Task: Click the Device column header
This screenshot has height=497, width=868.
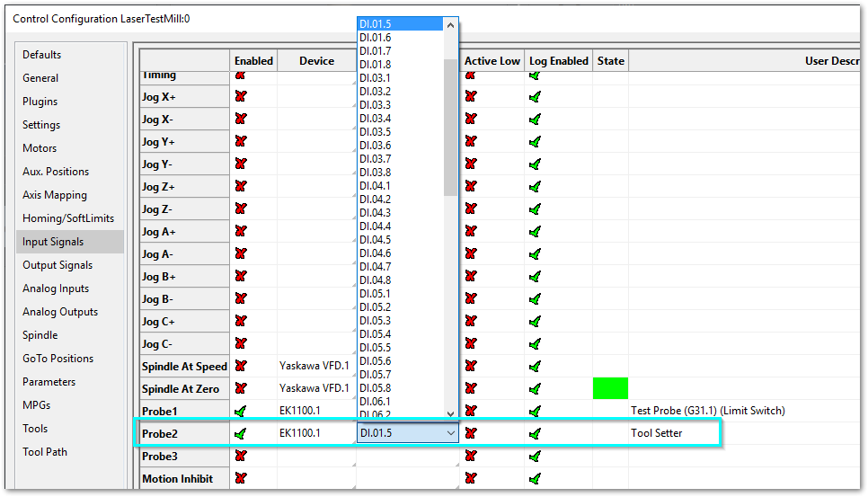Action: click(316, 61)
